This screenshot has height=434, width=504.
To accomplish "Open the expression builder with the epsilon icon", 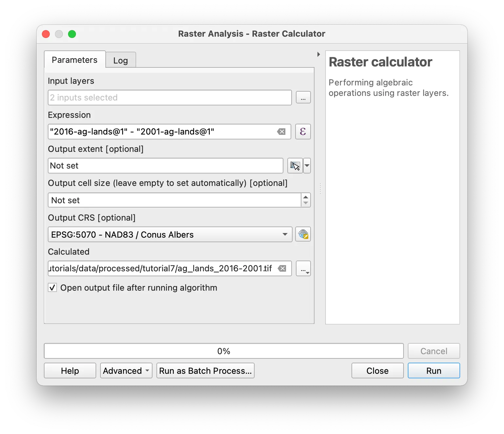I will pos(303,132).
